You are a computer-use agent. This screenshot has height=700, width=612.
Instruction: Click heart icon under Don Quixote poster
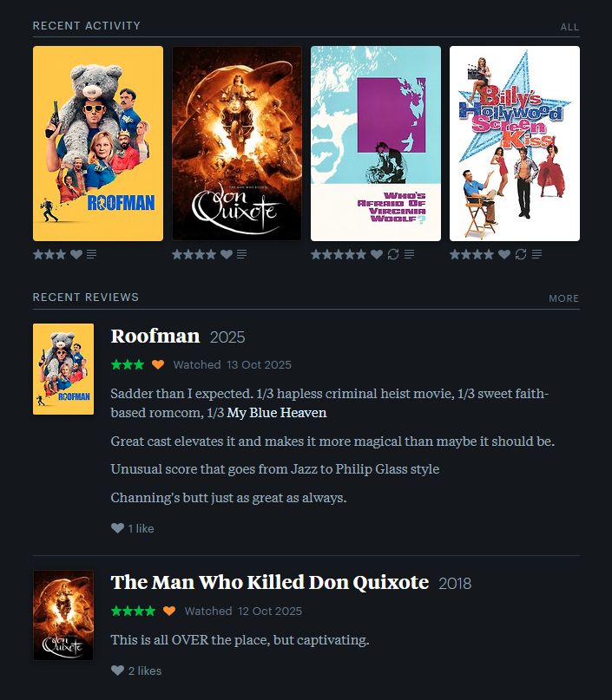tap(227, 254)
